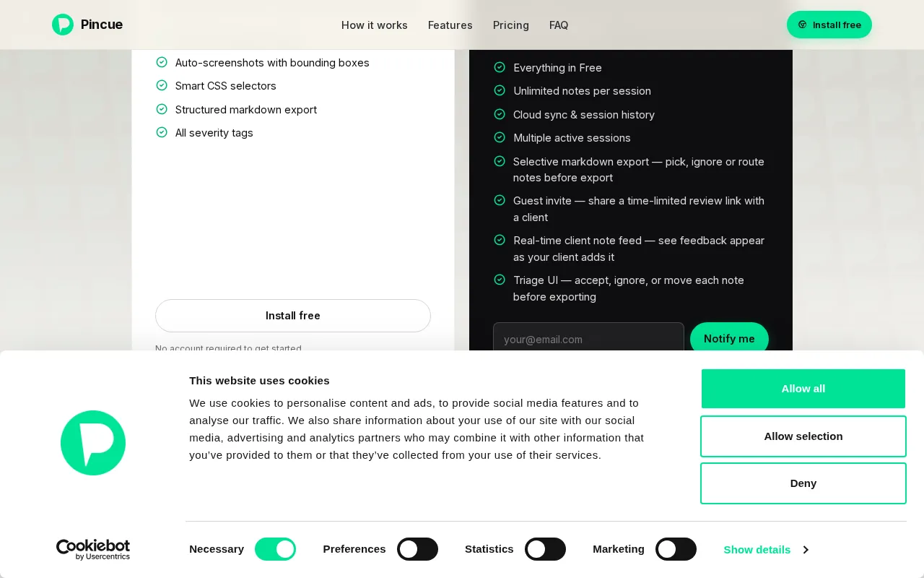The image size is (924, 578).
Task: Click the chevron next to Show details
Action: tap(805, 550)
